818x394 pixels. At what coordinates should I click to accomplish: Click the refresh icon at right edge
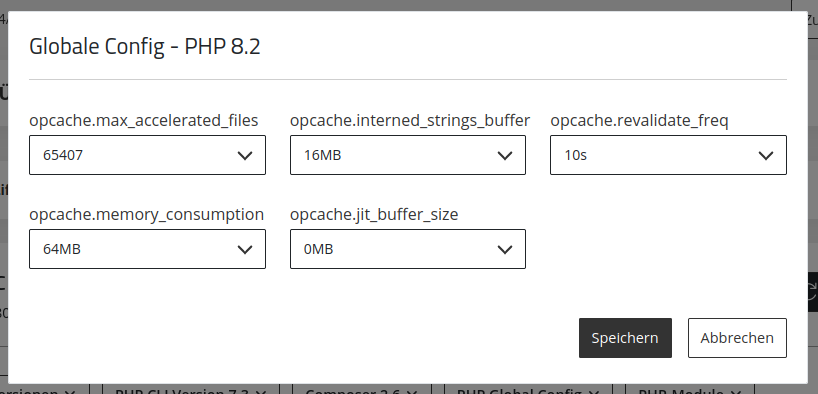coord(811,292)
